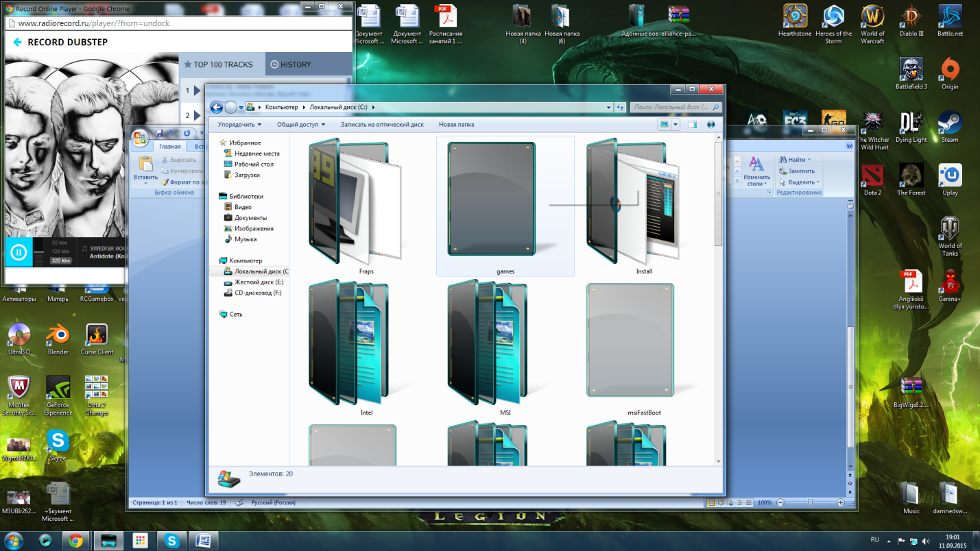This screenshot has height=551, width=980.
Task: Toggle the preview pane in Explorer
Action: [x=693, y=125]
